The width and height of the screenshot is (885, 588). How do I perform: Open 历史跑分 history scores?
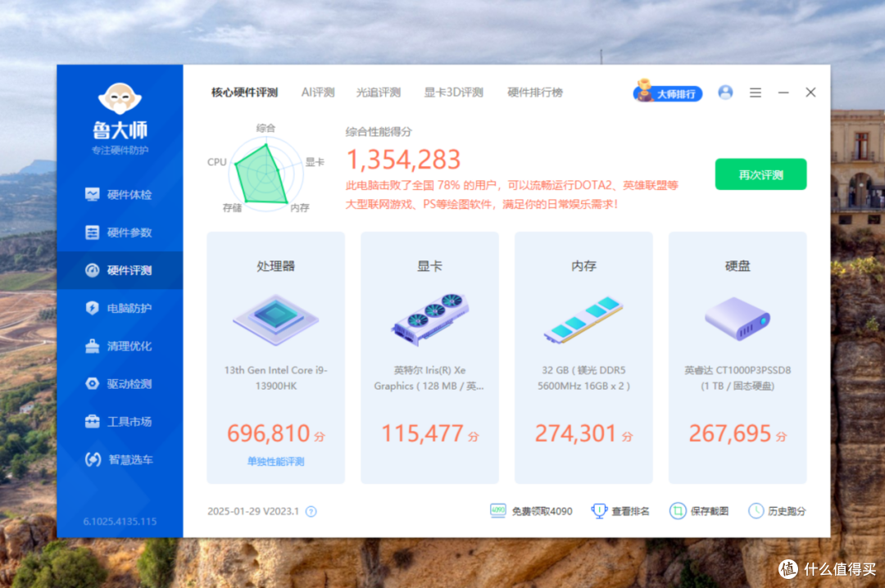pyautogui.click(x=777, y=511)
